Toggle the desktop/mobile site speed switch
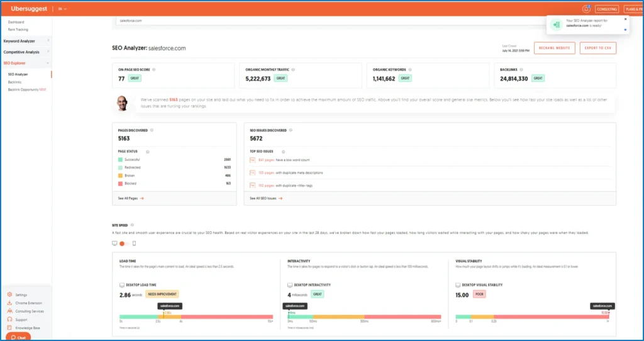Viewport: 644px width, 341px height. [x=124, y=243]
